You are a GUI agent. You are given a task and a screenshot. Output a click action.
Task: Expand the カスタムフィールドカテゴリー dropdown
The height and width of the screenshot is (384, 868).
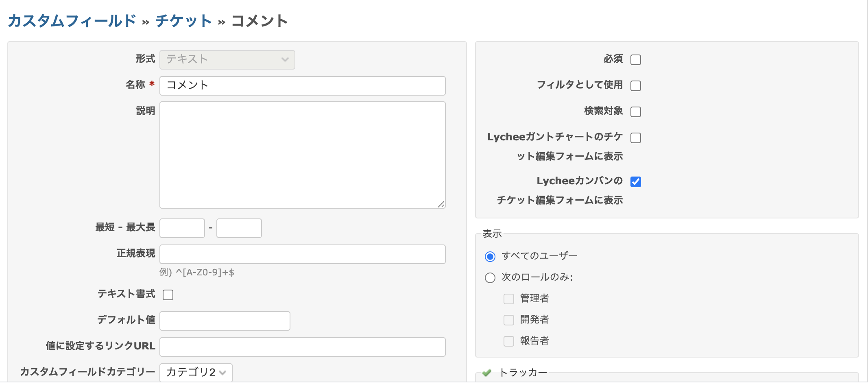click(x=196, y=373)
